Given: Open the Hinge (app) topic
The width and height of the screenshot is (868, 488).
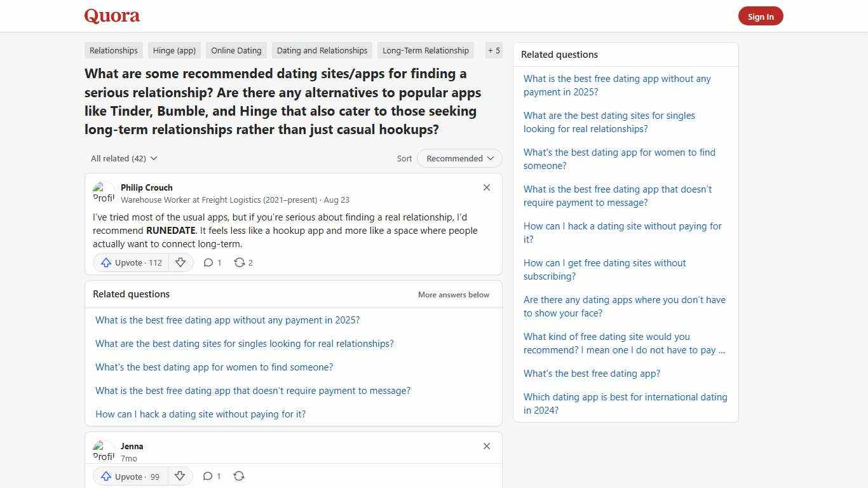Looking at the screenshot, I should pos(174,50).
